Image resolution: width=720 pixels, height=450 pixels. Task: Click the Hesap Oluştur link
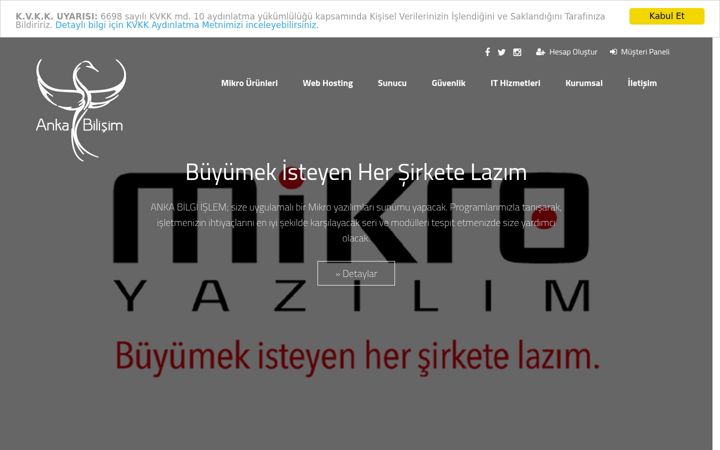point(567,52)
